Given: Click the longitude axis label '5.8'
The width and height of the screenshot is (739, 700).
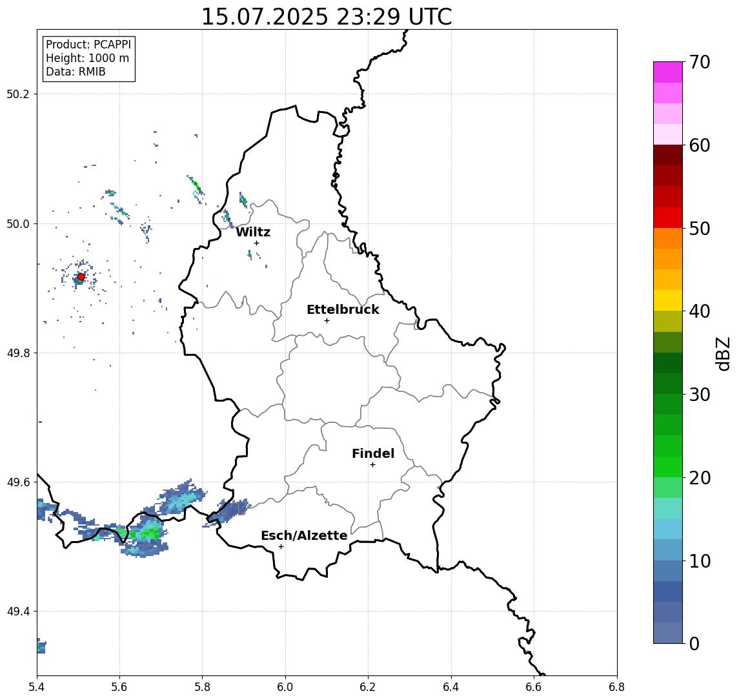Looking at the screenshot, I should click(203, 687).
